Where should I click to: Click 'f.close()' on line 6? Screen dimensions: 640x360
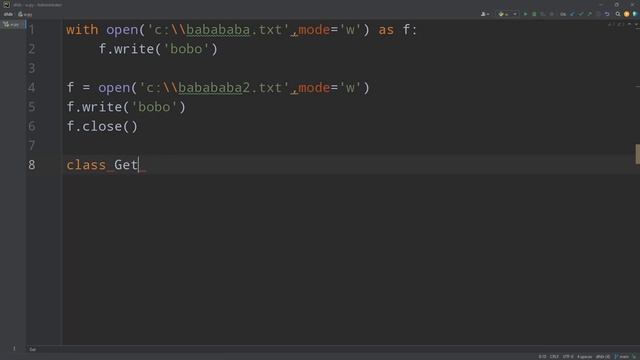pyautogui.click(x=102, y=127)
